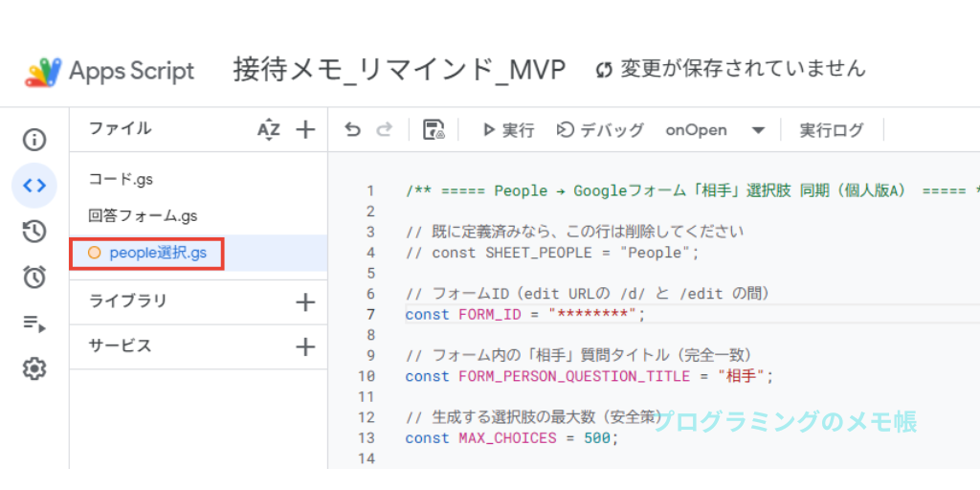Click the redo arrow in toolbar

(385, 130)
